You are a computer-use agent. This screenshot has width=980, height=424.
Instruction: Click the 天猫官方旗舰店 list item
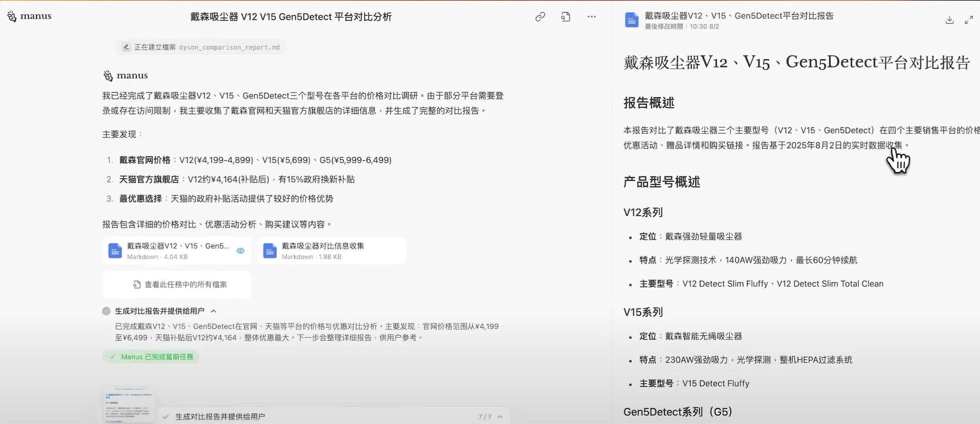[x=237, y=179]
